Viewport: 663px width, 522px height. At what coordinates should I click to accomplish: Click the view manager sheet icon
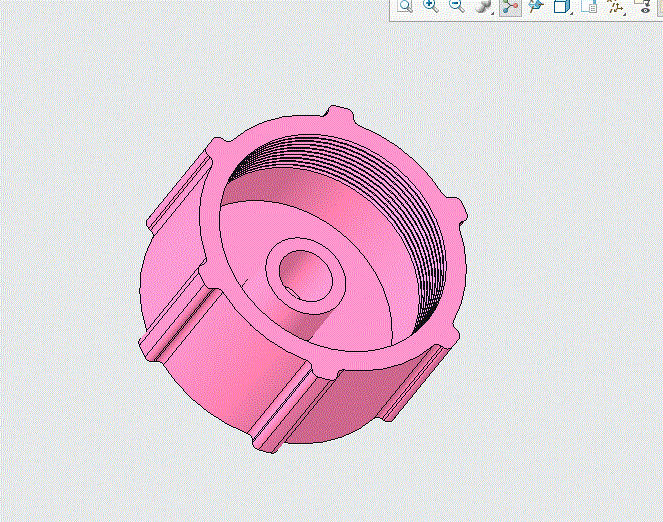(589, 6)
